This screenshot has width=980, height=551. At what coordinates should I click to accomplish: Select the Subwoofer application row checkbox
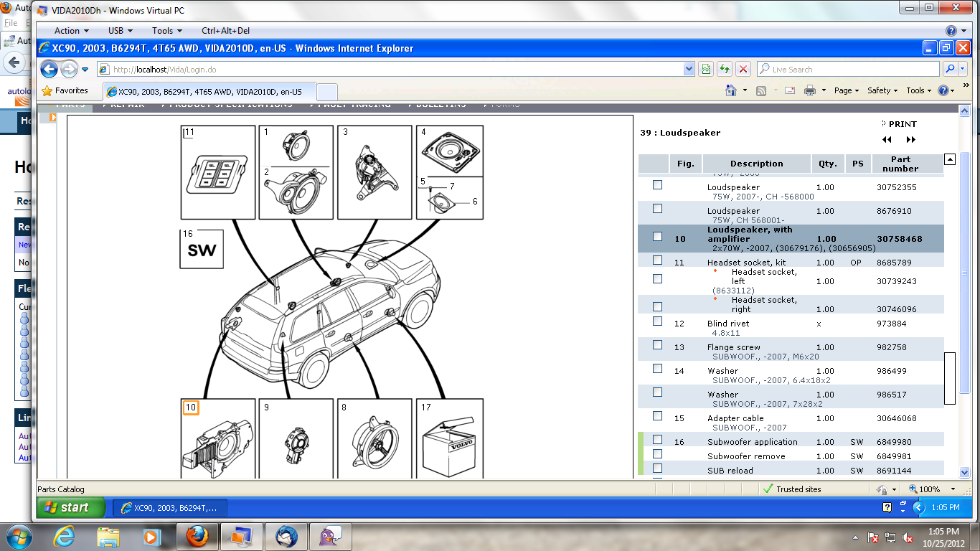pos(657,440)
